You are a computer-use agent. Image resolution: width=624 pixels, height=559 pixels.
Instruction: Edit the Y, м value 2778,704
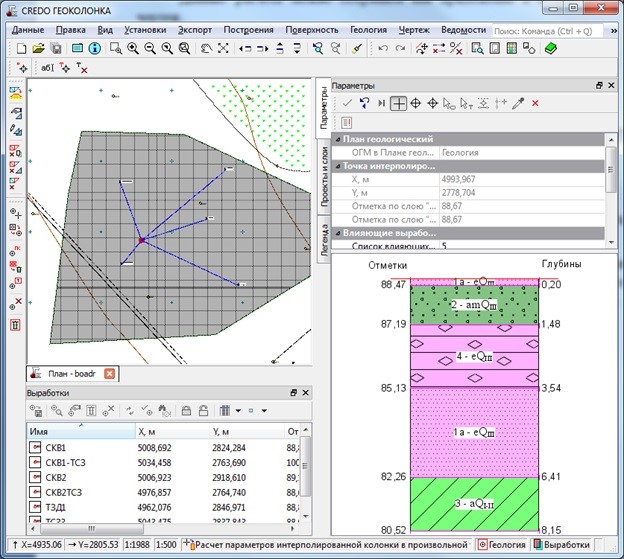tap(522, 193)
